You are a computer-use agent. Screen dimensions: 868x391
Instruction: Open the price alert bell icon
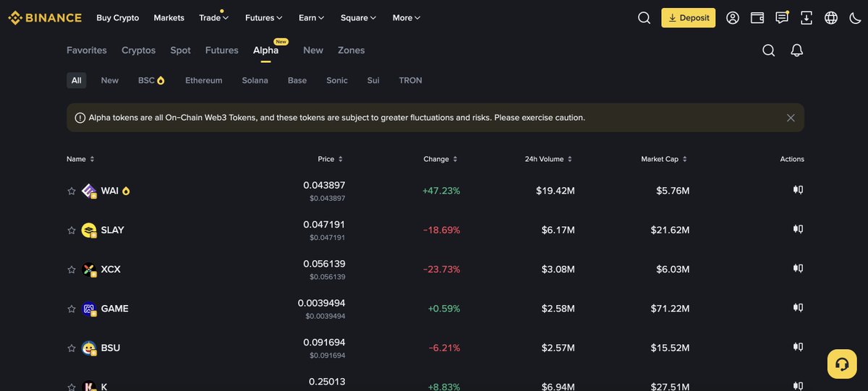click(797, 50)
